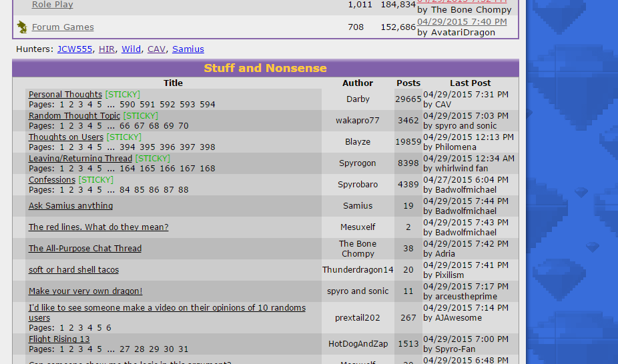
Task: Go to page 594 of Personal Thoughts
Action: (208, 105)
